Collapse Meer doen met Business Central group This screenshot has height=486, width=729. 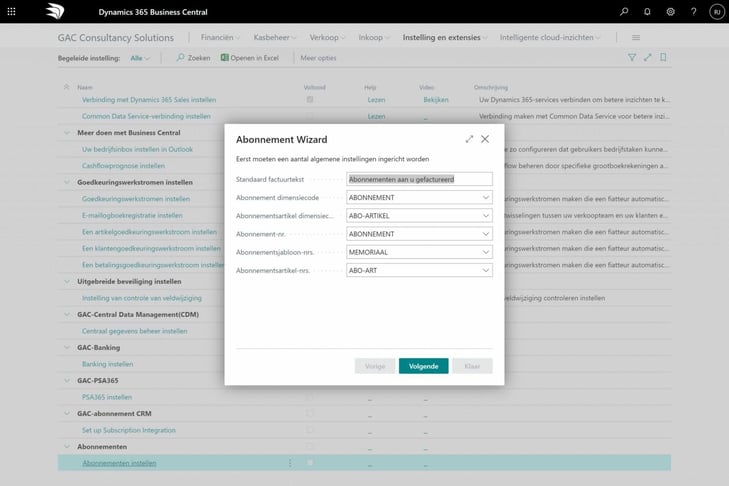(x=66, y=133)
